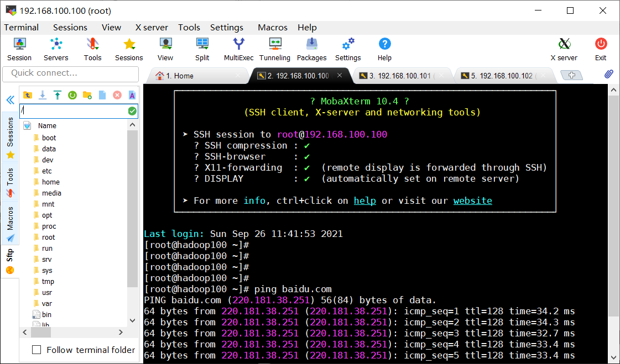Open the X server menu
Screen dimensions: 620x364
[x=152, y=27]
